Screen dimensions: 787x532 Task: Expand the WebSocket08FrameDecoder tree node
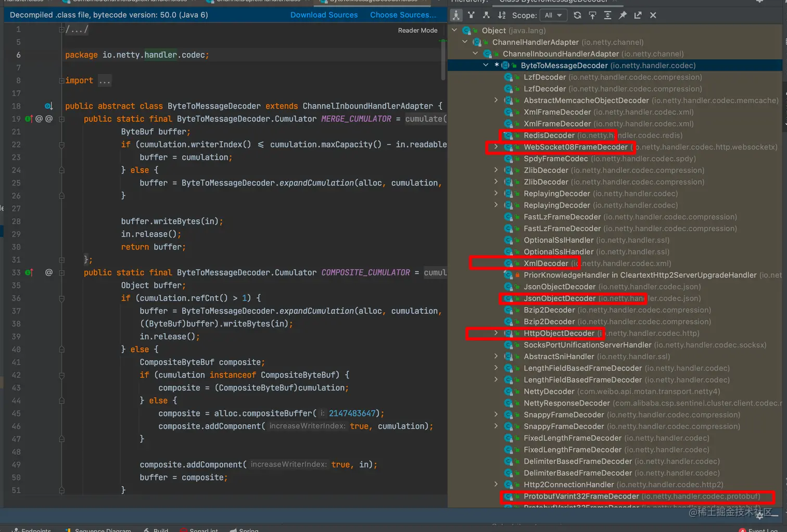coord(496,147)
